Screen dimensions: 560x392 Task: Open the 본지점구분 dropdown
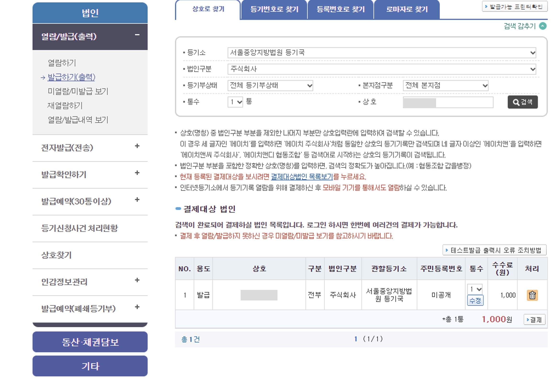(x=445, y=86)
